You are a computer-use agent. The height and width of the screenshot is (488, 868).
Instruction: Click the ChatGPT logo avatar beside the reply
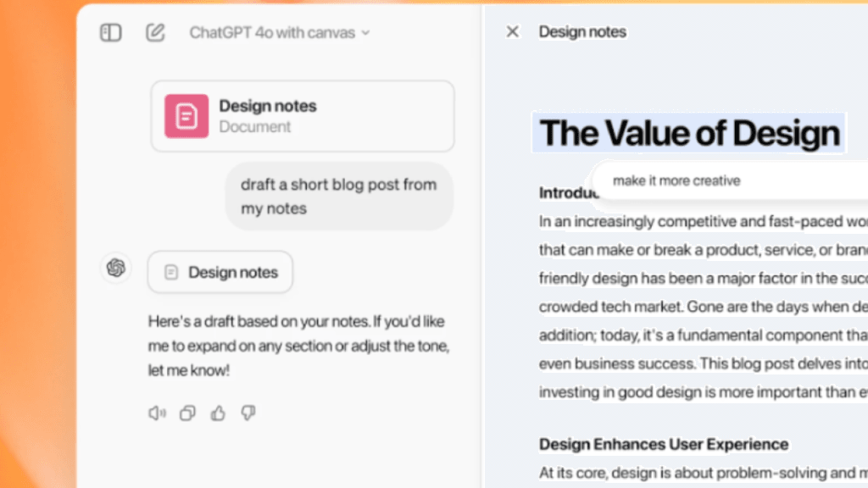[x=116, y=268]
